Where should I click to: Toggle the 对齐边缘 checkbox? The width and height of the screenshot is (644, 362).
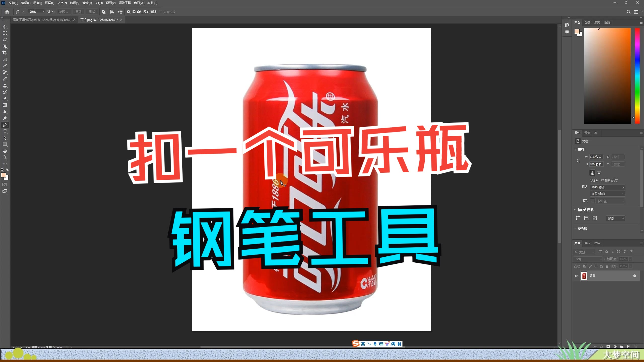click(x=161, y=12)
